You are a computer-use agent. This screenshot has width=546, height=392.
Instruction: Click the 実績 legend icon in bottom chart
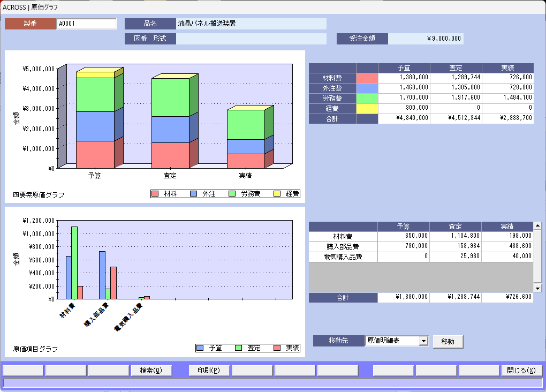[277, 348]
